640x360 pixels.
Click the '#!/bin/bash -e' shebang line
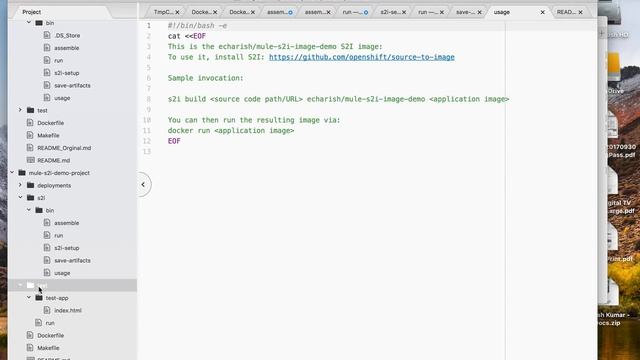197,26
